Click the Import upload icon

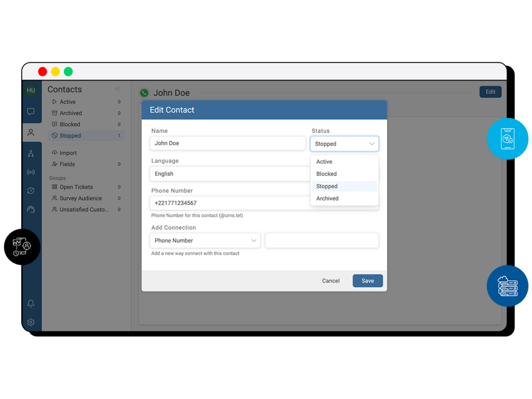[x=54, y=153]
